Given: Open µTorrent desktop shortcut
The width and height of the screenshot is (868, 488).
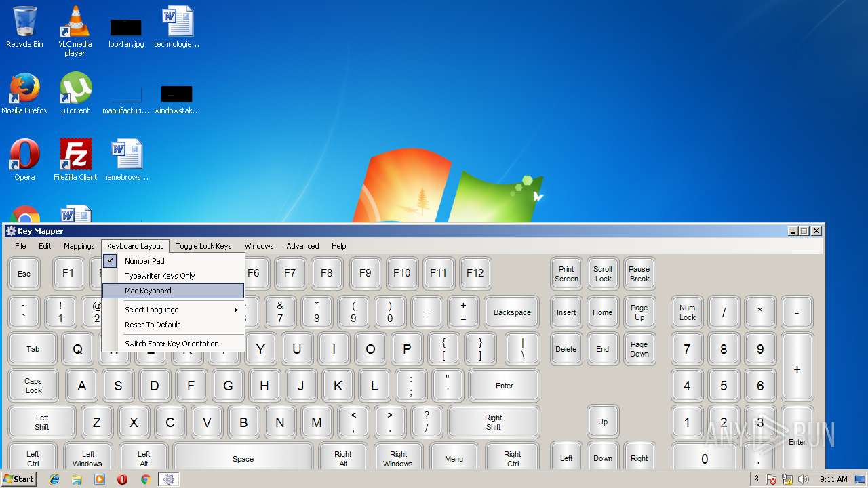Looking at the screenshot, I should pos(75,94).
